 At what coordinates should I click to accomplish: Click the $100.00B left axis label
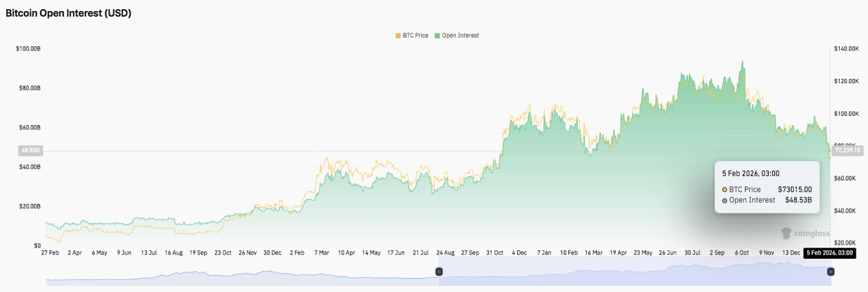tap(28, 49)
